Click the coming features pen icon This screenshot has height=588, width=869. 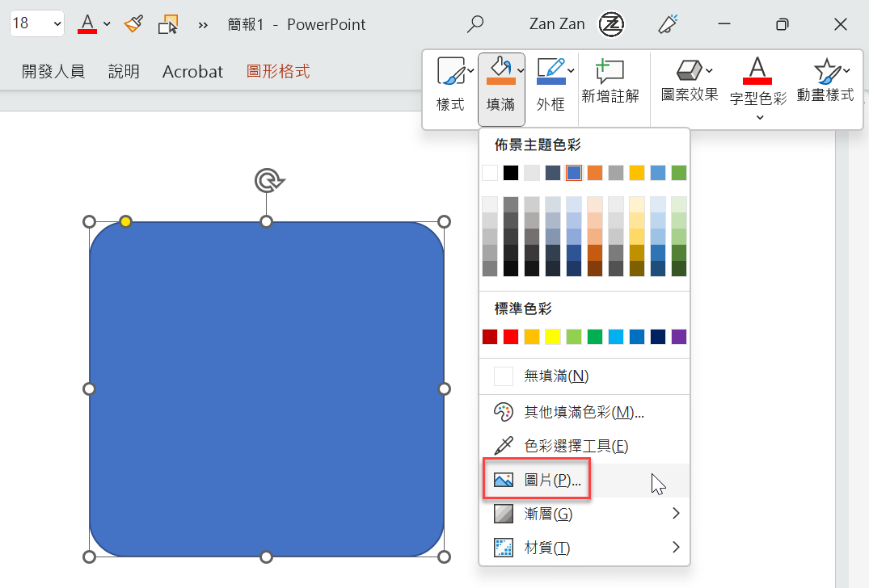[x=668, y=24]
